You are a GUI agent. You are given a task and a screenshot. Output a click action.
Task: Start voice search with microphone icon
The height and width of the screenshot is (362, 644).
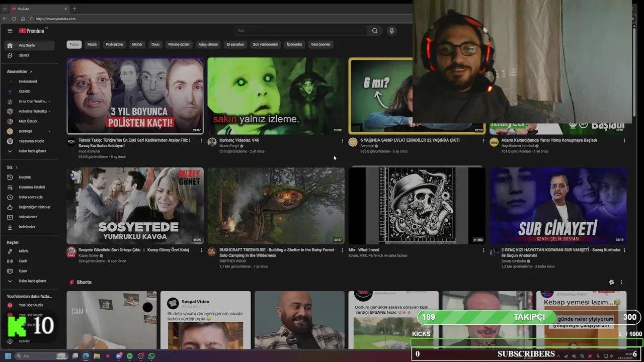click(391, 31)
